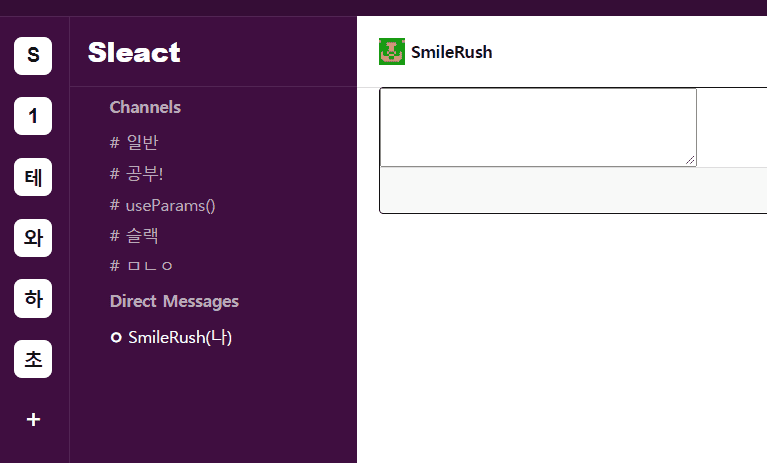Click the SmileRush avatar image
Image resolution: width=767 pixels, height=463 pixels.
[x=392, y=52]
